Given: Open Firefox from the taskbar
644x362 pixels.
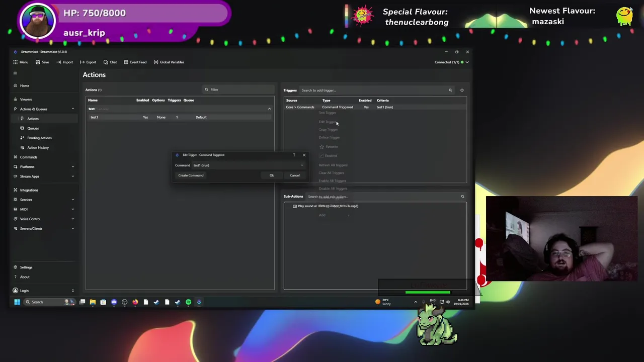Looking at the screenshot, I should 135,302.
